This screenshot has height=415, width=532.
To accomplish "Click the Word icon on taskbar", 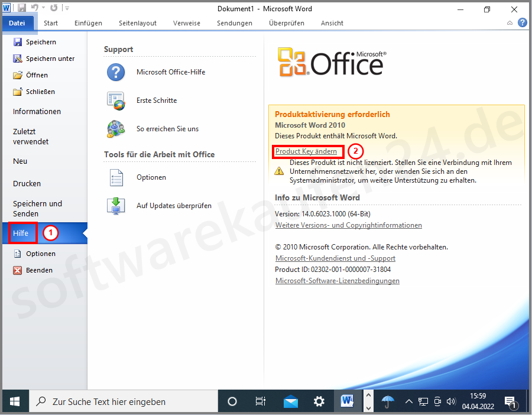I will point(348,401).
